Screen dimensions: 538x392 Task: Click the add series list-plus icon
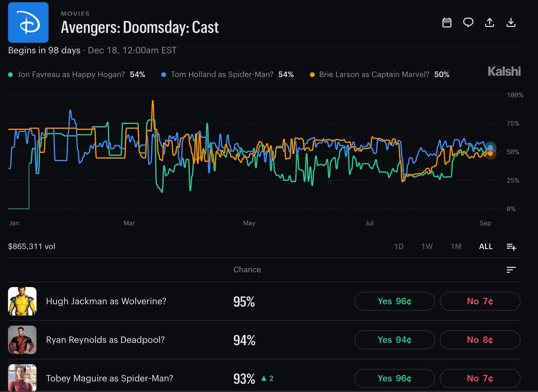pos(511,247)
